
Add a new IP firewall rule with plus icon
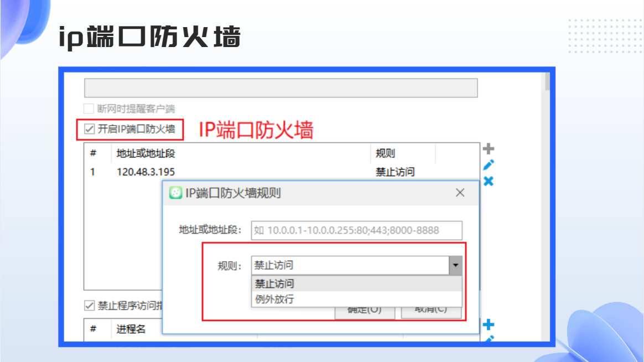tap(489, 149)
